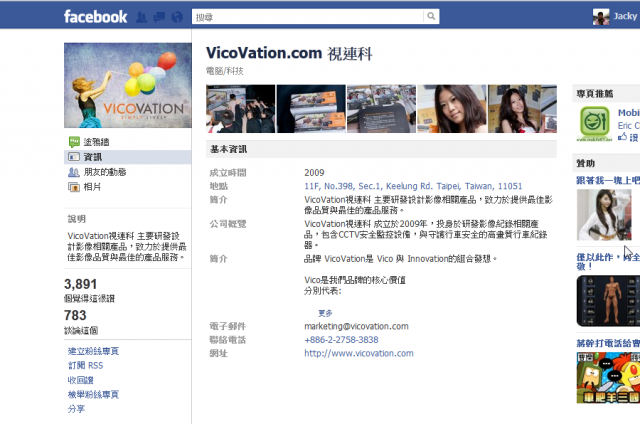
Task: Expand description with 更多 link
Action: 325,313
